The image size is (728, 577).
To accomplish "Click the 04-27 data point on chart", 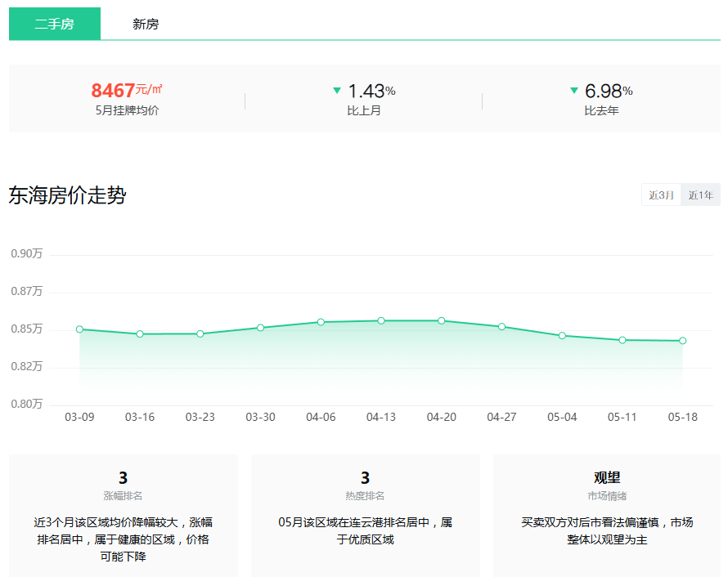I will click(502, 327).
